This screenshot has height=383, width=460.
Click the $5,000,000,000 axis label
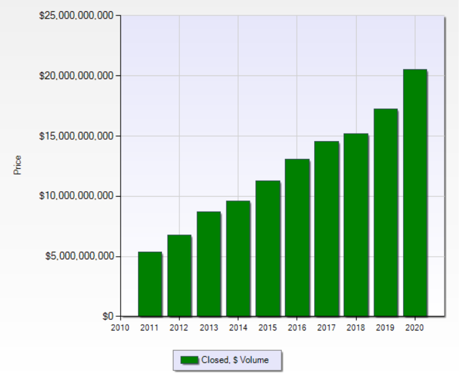[79, 256]
